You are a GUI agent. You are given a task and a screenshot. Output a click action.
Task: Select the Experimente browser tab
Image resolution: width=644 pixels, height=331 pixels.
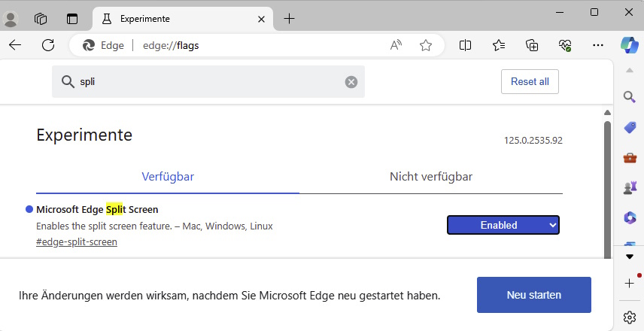pos(183,19)
